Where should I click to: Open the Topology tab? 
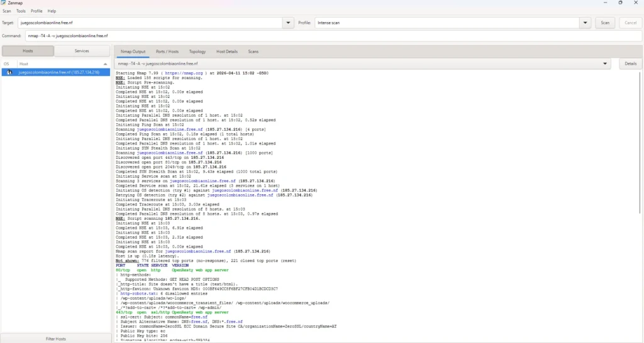point(197,52)
